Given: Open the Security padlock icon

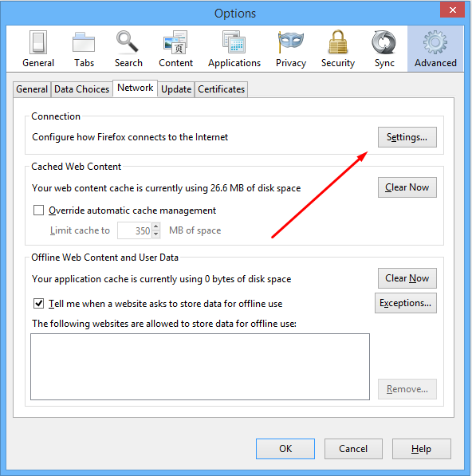Looking at the screenshot, I should pos(337,42).
